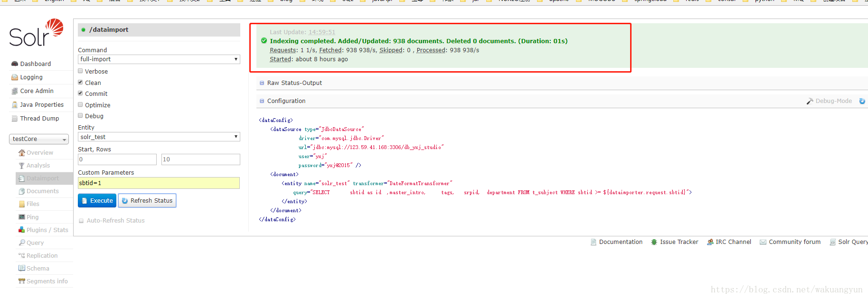Click the /dataimport handler header
Viewport: 868px width, 299px height.
(x=159, y=30)
